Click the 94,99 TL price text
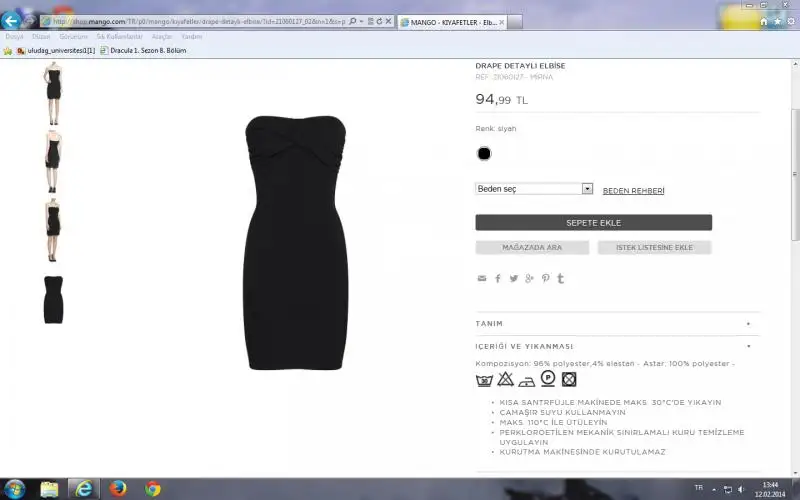The image size is (800, 500). tap(502, 99)
